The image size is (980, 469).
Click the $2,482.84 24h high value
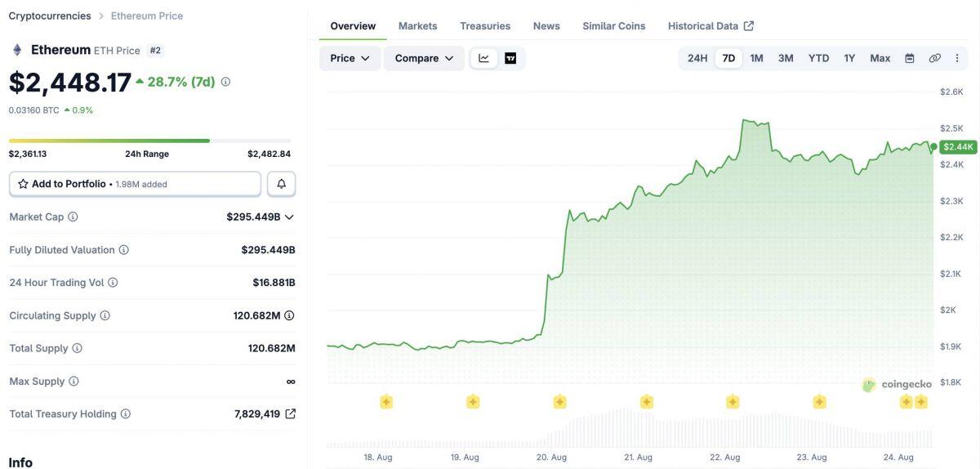coord(269,154)
